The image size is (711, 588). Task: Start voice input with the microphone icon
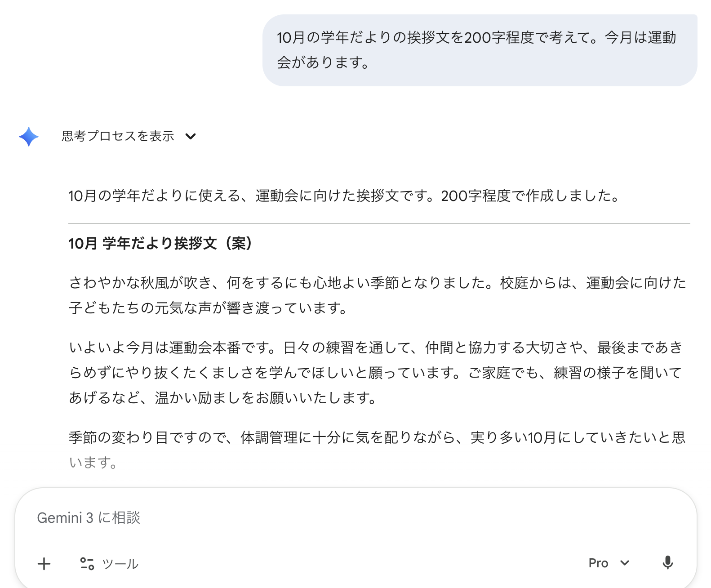tap(667, 562)
